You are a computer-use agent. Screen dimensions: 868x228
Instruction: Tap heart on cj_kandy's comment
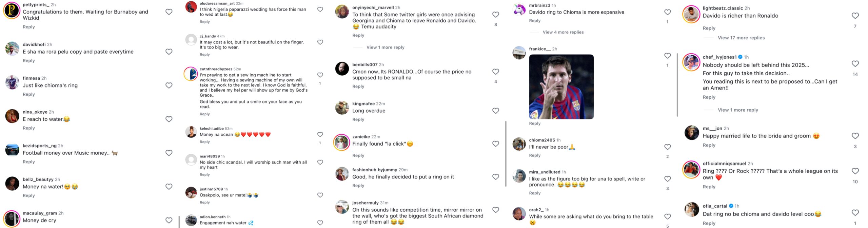pyautogui.click(x=320, y=42)
